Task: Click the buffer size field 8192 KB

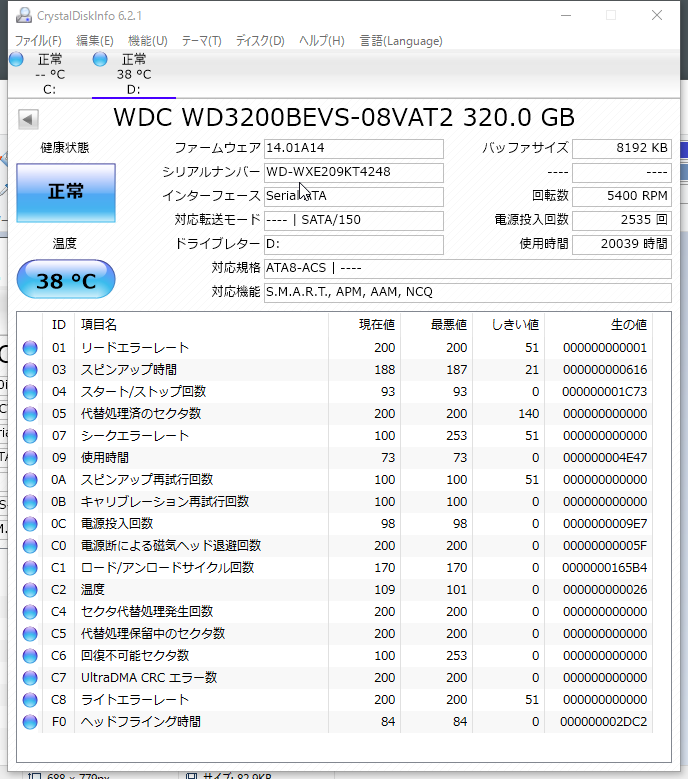Action: [622, 148]
